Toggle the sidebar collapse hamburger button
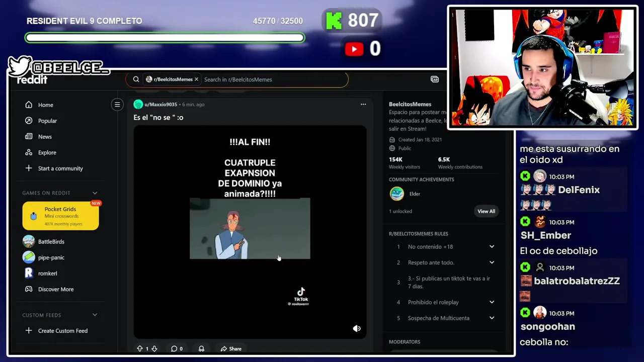The image size is (644, 362). 117,105
